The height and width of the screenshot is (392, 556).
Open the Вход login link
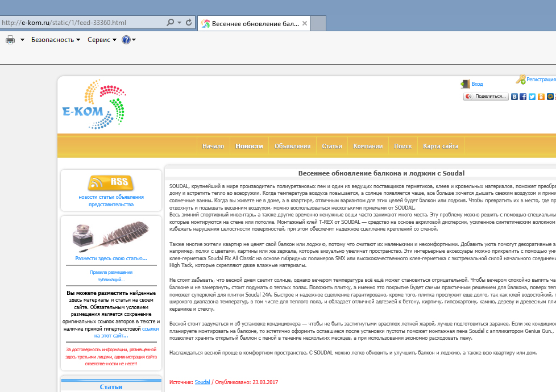(x=477, y=84)
